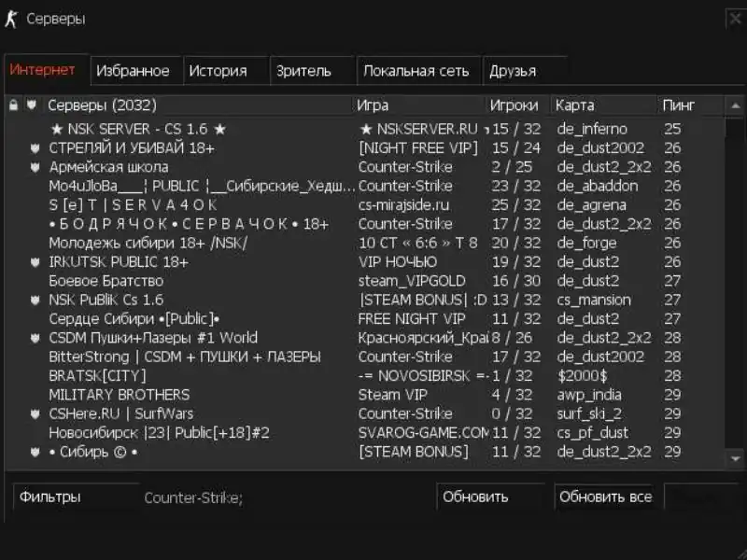The width and height of the screenshot is (747, 560).
Task: Switch to the Друзья tab
Action: (525, 71)
